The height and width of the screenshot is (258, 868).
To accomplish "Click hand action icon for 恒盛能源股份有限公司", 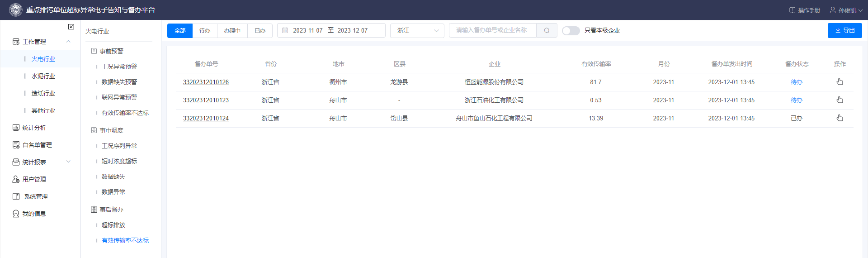I will tap(840, 82).
